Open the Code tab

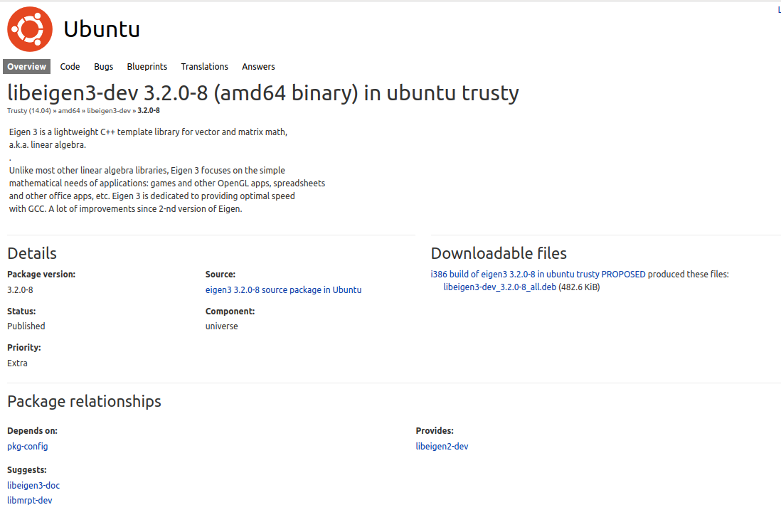coord(70,66)
